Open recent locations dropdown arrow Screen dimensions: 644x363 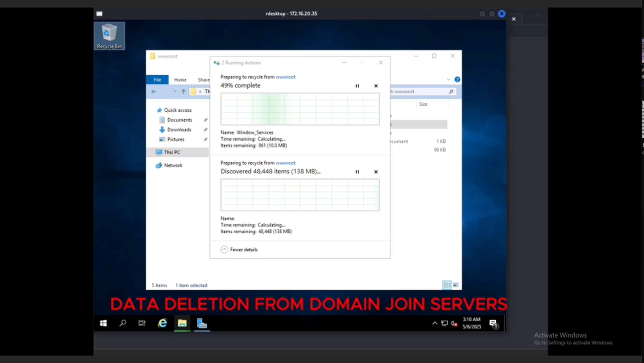tap(175, 92)
